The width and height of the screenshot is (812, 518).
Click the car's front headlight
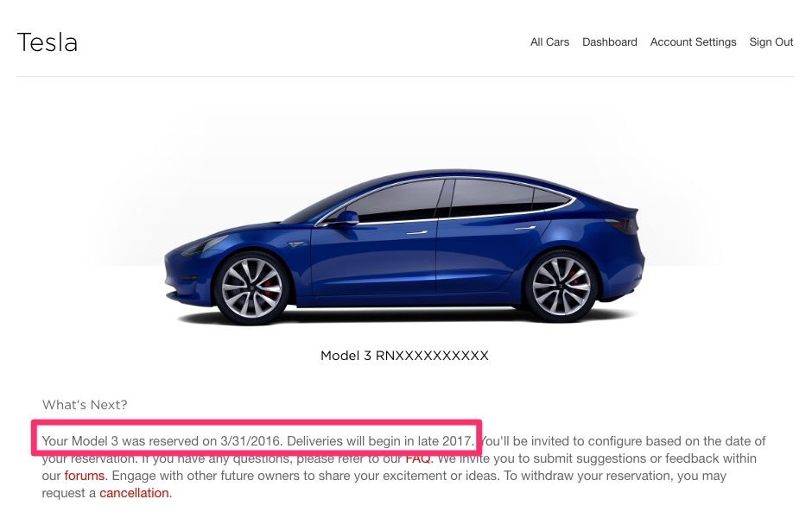[x=206, y=246]
